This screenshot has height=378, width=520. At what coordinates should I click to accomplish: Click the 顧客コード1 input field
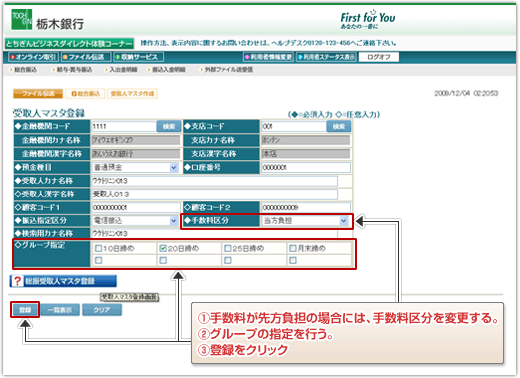tap(136, 207)
